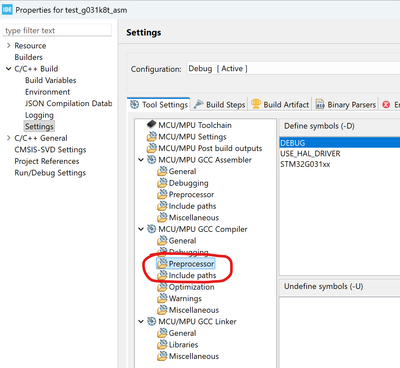The width and height of the screenshot is (400, 368).
Task: Expand the C/C++ General node
Action: (x=9, y=138)
